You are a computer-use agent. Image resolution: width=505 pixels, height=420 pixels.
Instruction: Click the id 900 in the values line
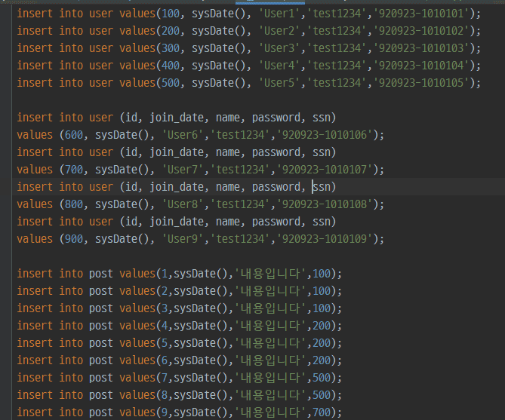pyautogui.click(x=74, y=239)
